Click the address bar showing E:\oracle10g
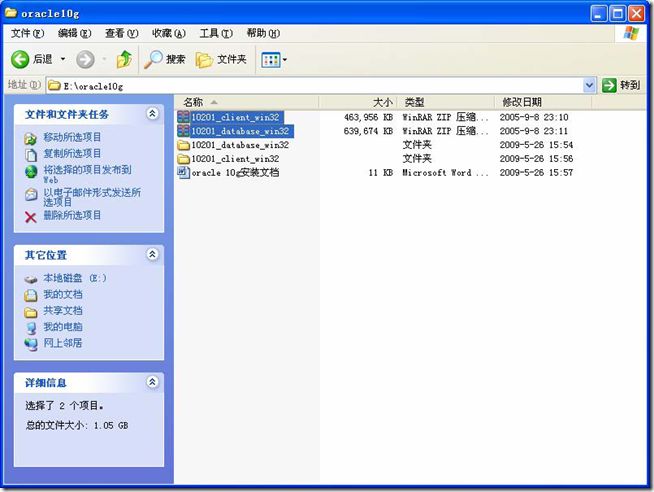The height and width of the screenshot is (492, 654). 315,85
